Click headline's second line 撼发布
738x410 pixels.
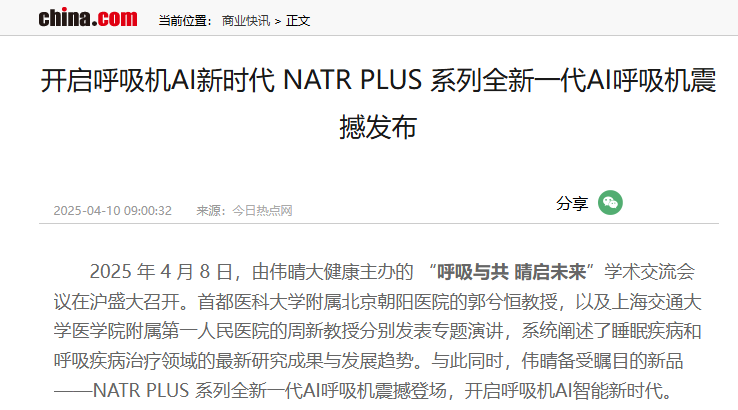point(378,127)
